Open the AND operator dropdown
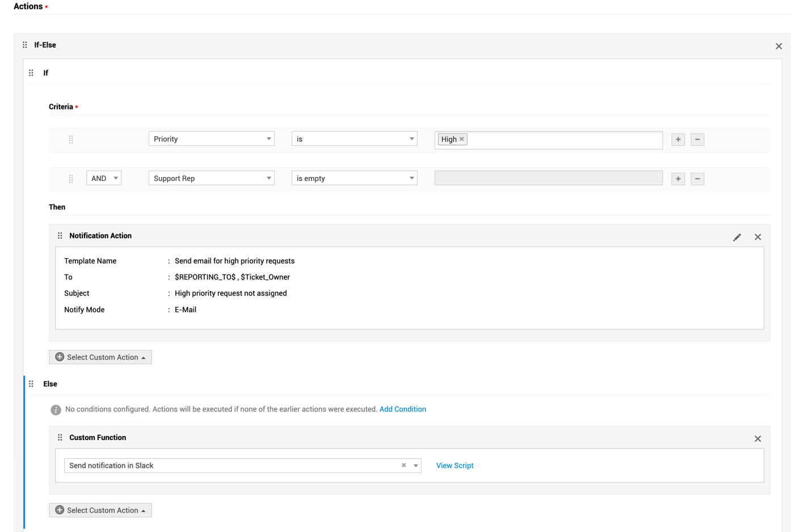The height and width of the screenshot is (532, 791). click(x=104, y=178)
